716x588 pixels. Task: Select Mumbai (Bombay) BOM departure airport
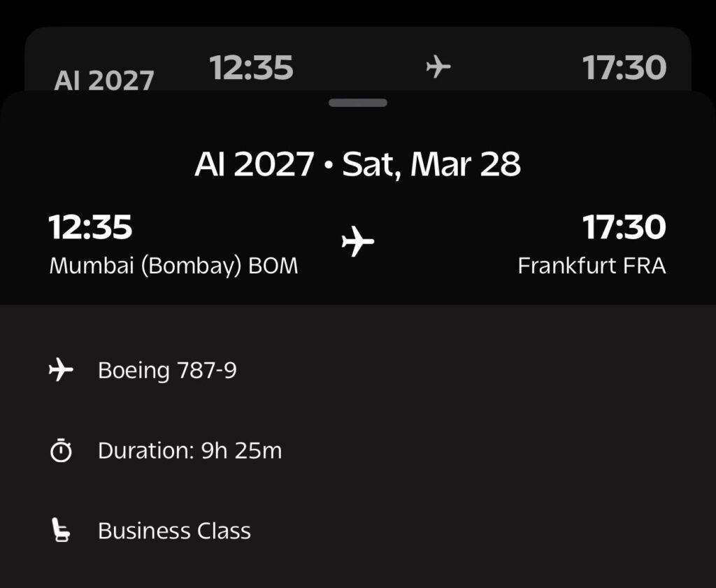tap(173, 266)
